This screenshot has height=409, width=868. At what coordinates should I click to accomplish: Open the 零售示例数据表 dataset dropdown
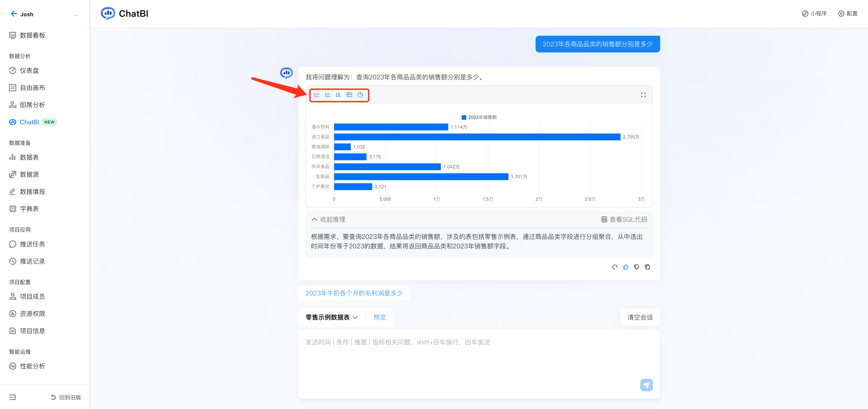[x=332, y=317]
